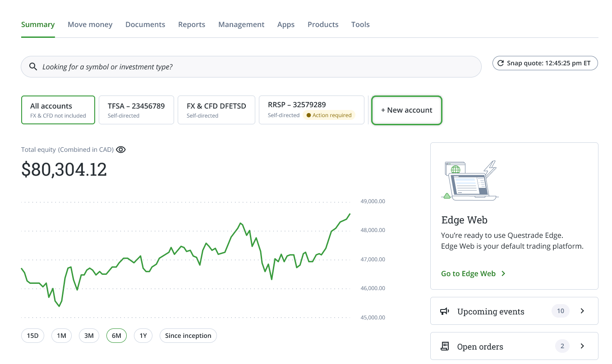Click the search magnifying glass icon

click(x=33, y=66)
